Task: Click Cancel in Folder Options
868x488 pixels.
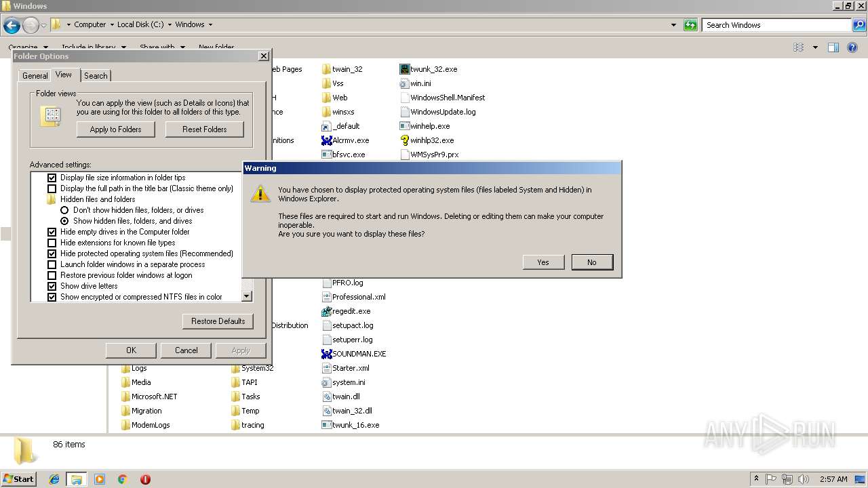Action: point(186,350)
